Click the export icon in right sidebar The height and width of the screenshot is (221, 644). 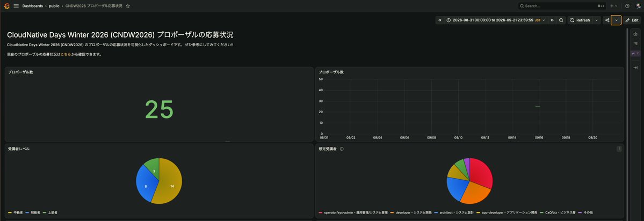[635, 34]
